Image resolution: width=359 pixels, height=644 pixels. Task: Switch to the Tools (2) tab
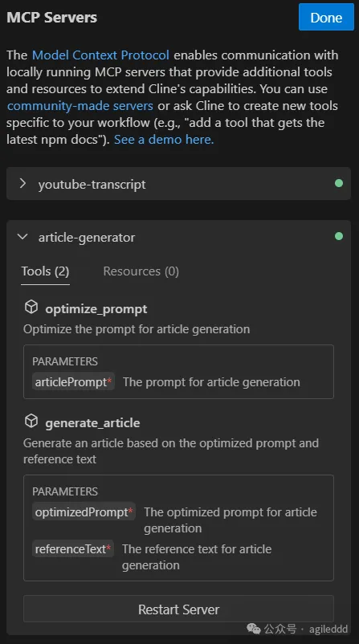[45, 271]
